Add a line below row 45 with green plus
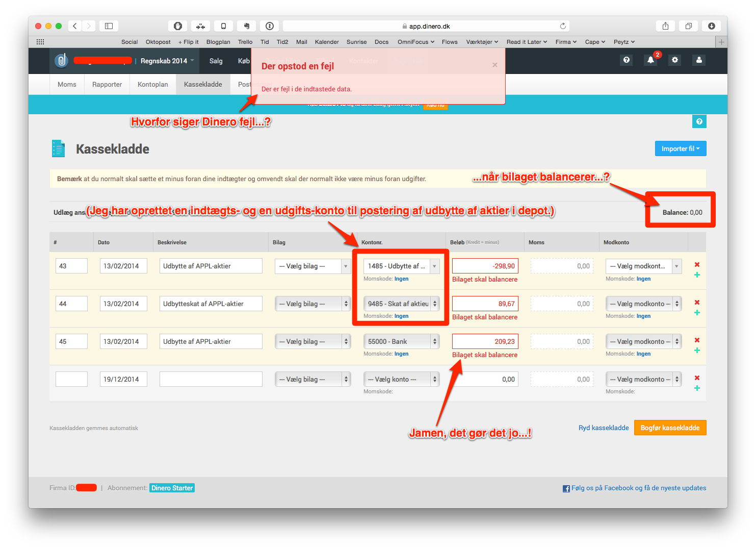The width and height of the screenshot is (756, 549). click(x=697, y=351)
